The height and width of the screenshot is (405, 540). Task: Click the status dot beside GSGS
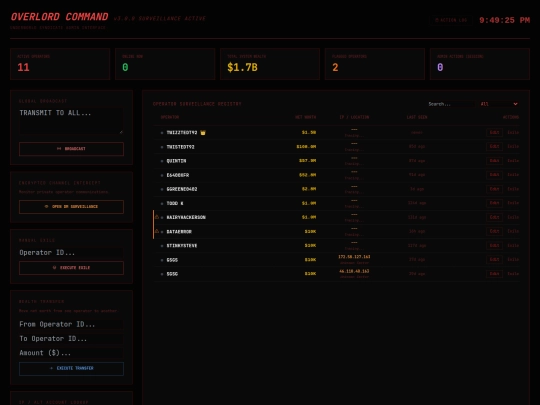coord(162,260)
